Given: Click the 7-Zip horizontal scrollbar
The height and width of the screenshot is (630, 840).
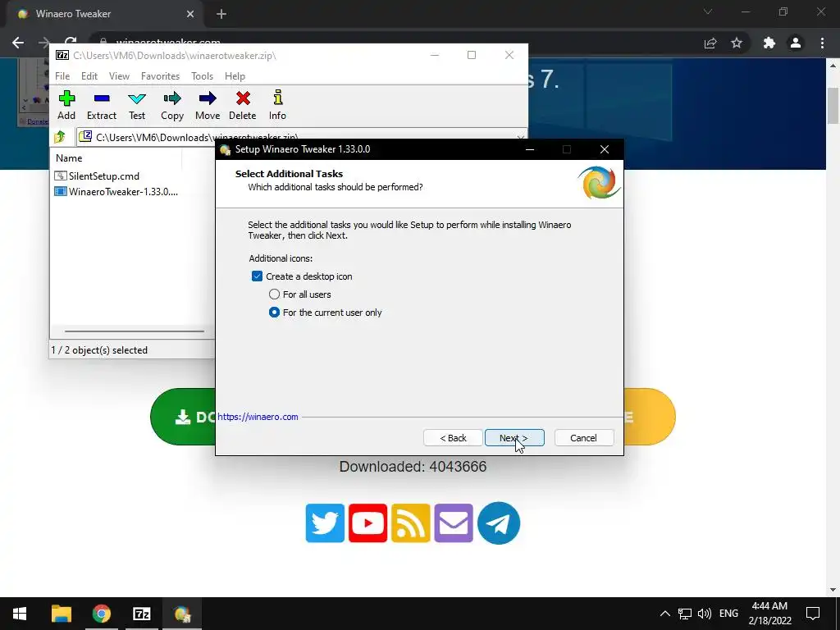Looking at the screenshot, I should (134, 331).
